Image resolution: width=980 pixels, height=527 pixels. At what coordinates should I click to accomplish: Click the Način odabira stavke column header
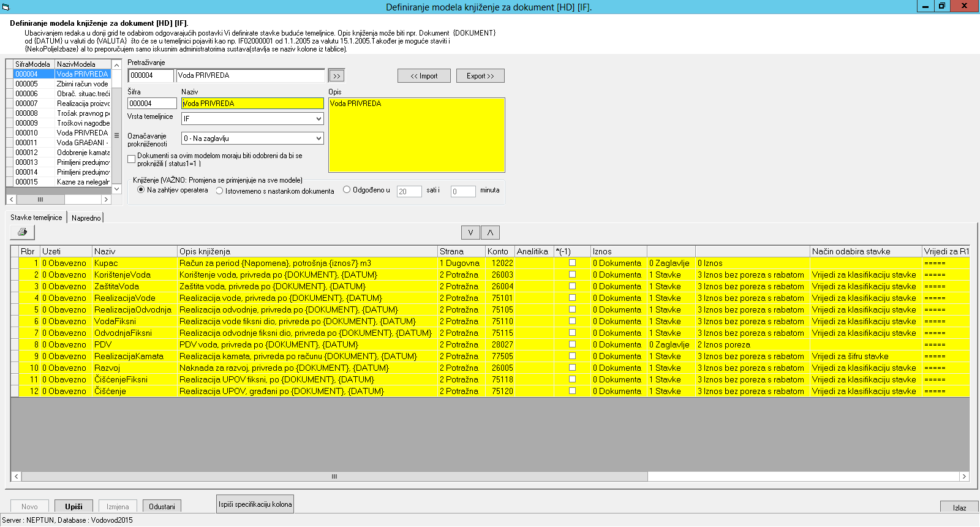865,251
